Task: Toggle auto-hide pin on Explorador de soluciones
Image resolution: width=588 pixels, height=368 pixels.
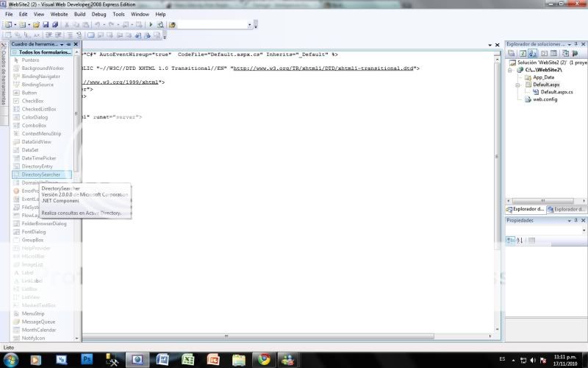Action: click(576, 44)
